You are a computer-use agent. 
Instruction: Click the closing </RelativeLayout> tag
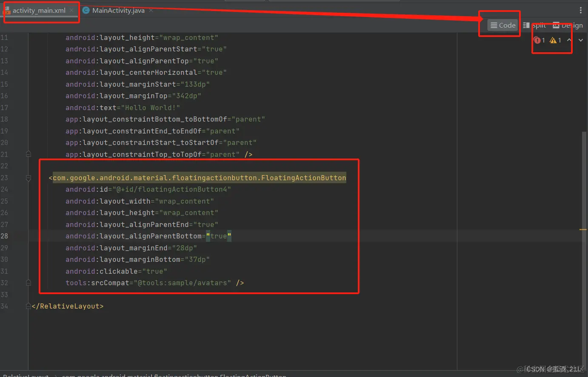click(68, 306)
